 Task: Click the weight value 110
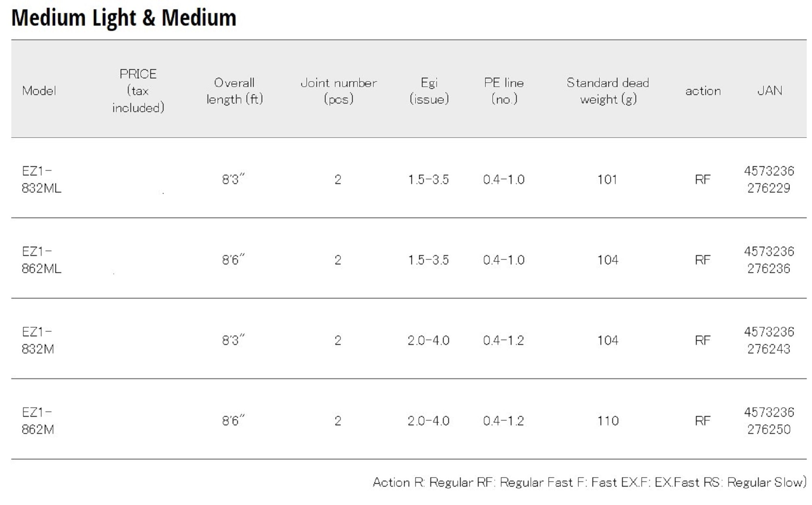[607, 420]
